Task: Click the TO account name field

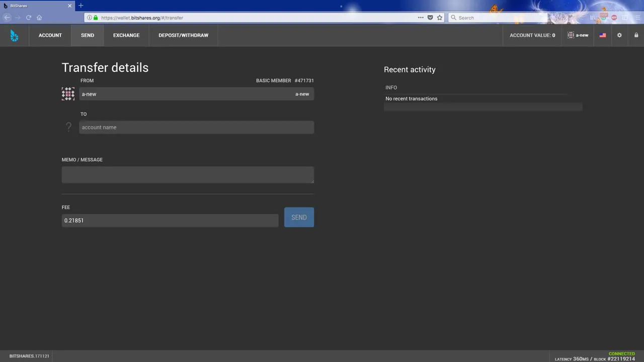Action: tap(196, 127)
